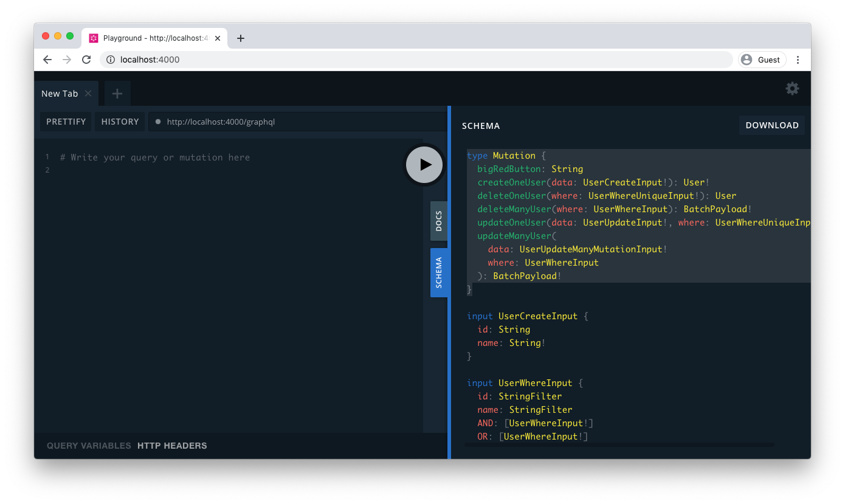Click the endpoint status dot
The image size is (845, 504).
tap(158, 122)
